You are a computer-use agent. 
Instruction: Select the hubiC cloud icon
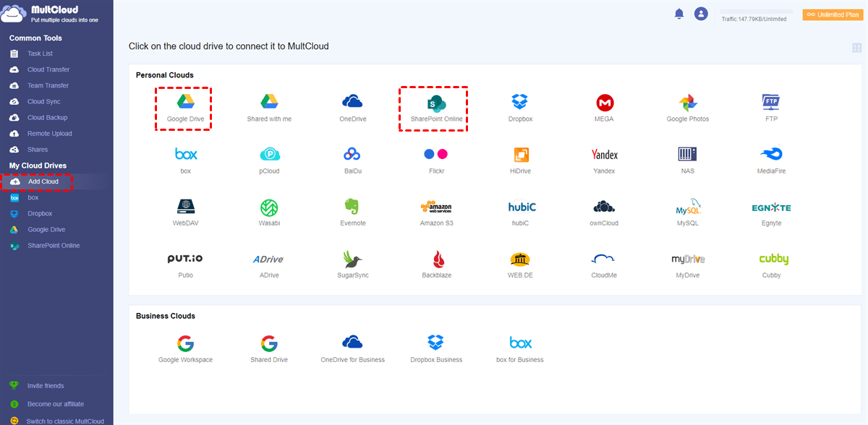click(521, 207)
